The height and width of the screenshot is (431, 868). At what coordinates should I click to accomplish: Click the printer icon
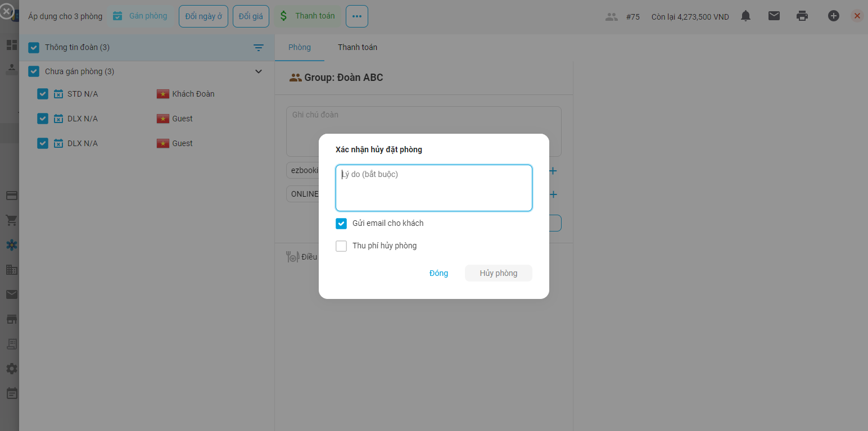pyautogui.click(x=802, y=16)
